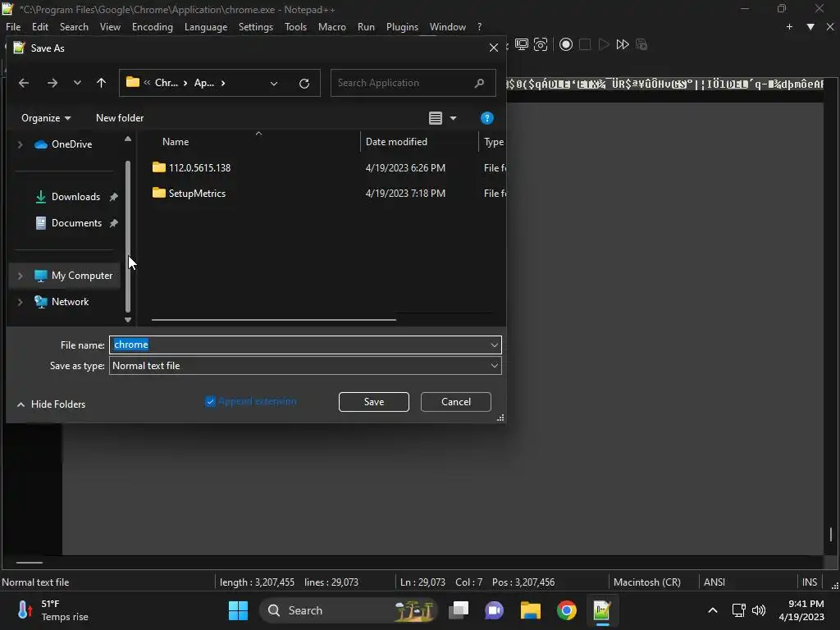Screen dimensions: 840x630
Task: Click ANSI encoding in status bar
Action: tap(714, 582)
